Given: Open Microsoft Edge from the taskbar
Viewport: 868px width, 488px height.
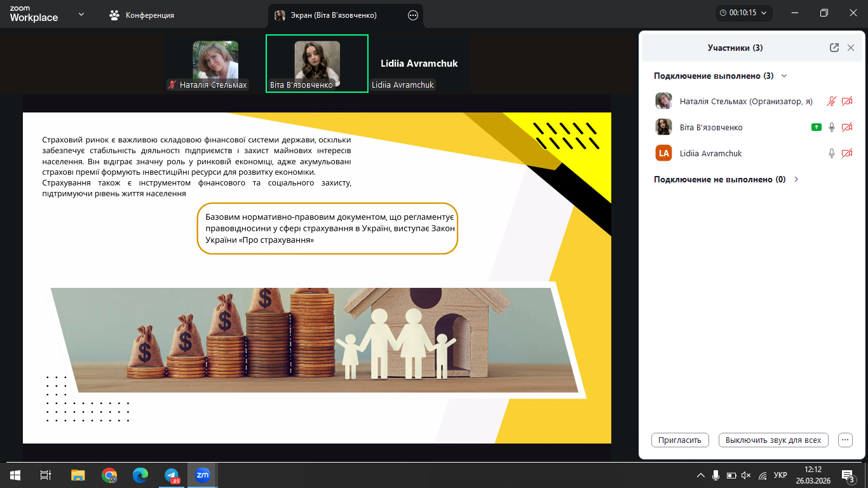Looking at the screenshot, I should (x=140, y=475).
